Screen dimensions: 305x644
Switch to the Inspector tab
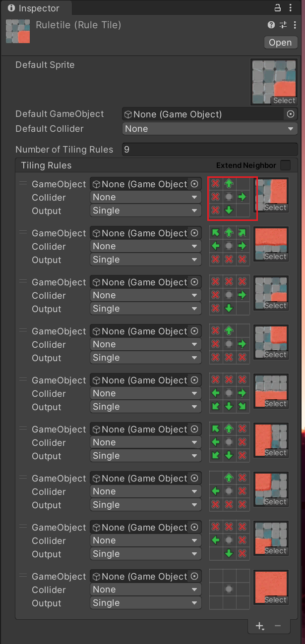point(35,8)
